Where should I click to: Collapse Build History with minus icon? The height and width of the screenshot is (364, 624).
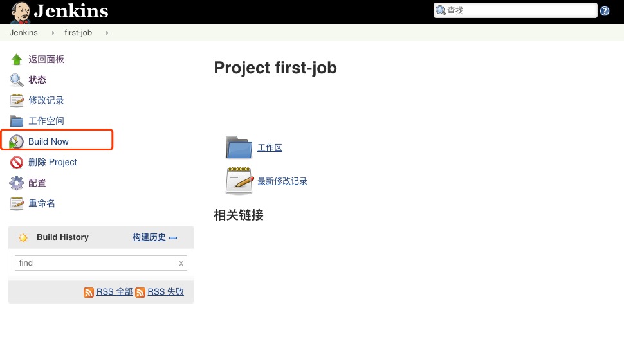coord(173,238)
